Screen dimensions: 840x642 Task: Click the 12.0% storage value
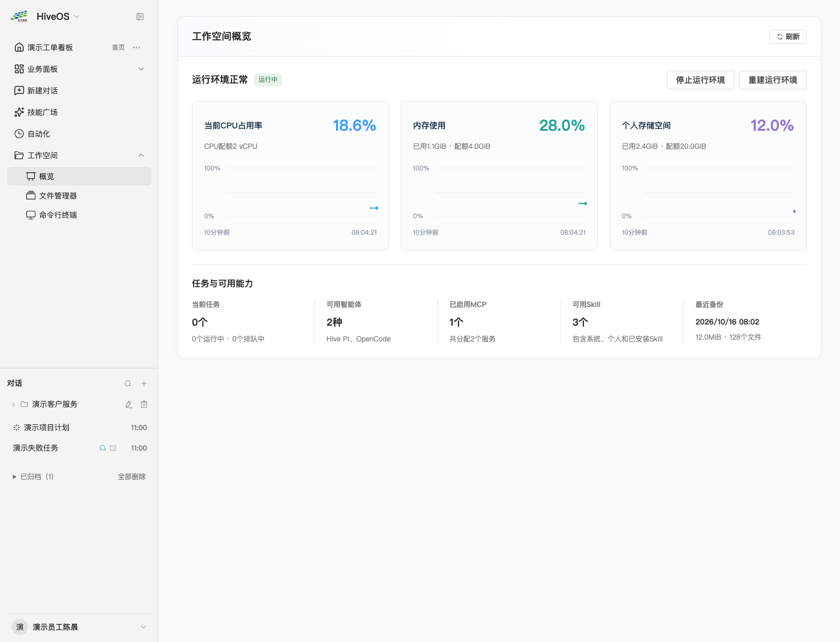(x=772, y=125)
